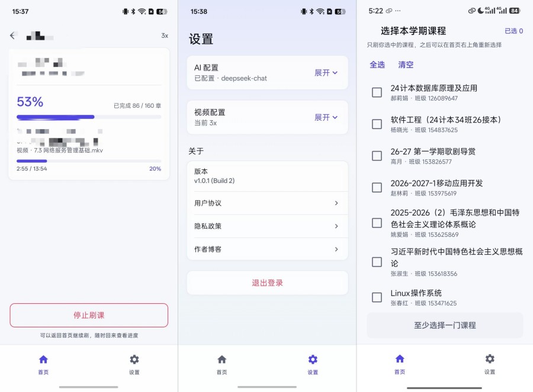533x392 pixels.
Task: Open 首页 tab in the left screen
Action: coord(43,364)
